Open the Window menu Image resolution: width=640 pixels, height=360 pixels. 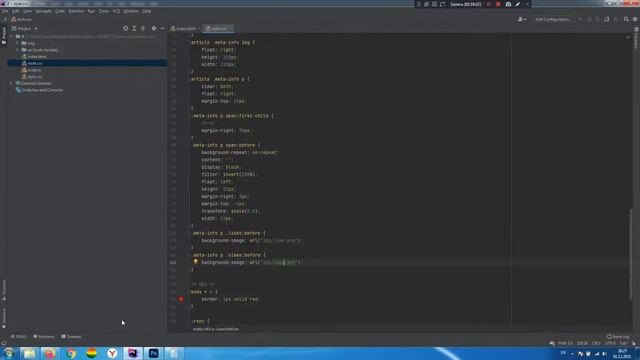131,11
